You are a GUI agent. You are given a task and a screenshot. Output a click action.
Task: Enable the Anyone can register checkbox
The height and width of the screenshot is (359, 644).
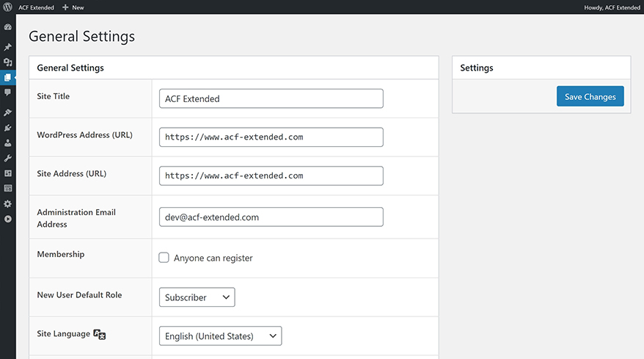coord(164,258)
